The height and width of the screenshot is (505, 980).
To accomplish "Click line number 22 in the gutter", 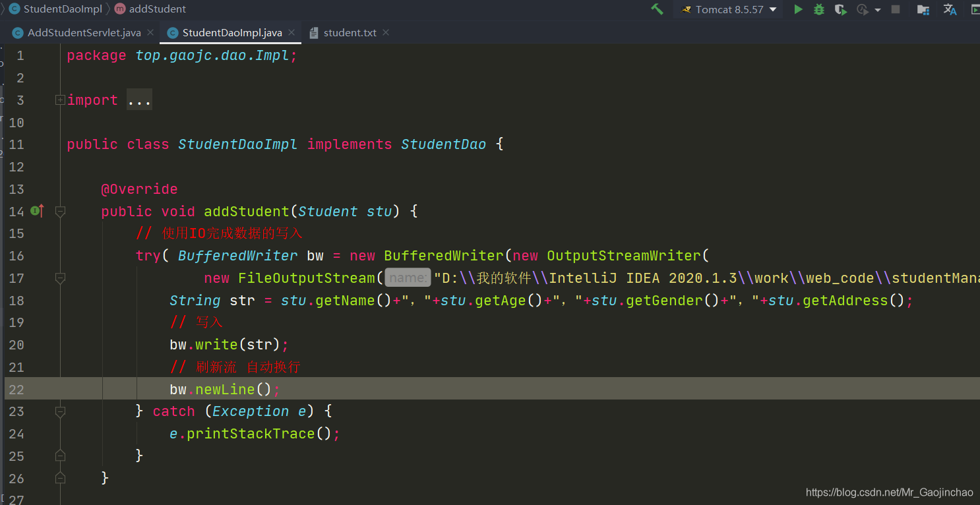I will point(16,389).
